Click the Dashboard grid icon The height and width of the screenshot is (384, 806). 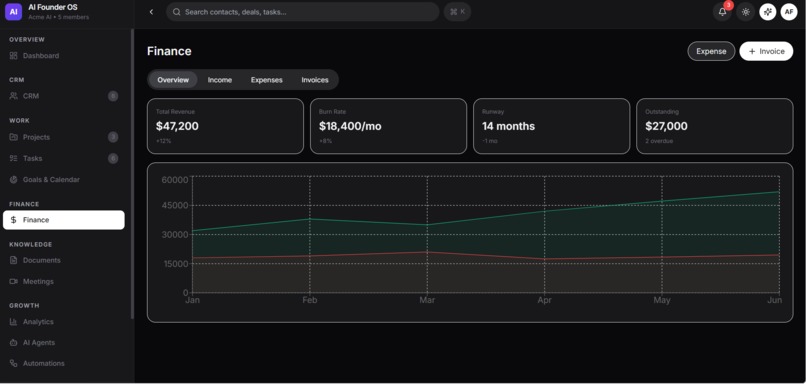click(x=13, y=56)
